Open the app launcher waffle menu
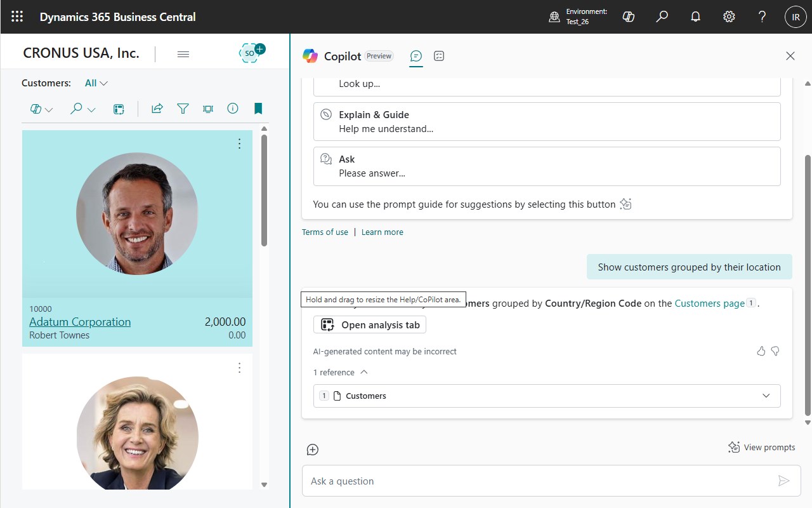Viewport: 812px width, 508px height. [17, 17]
